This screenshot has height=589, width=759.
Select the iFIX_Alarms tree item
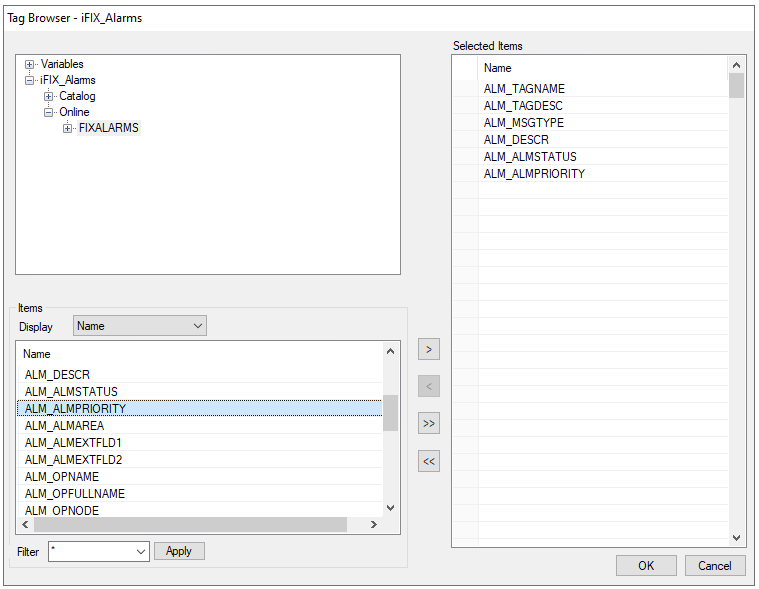[x=68, y=80]
